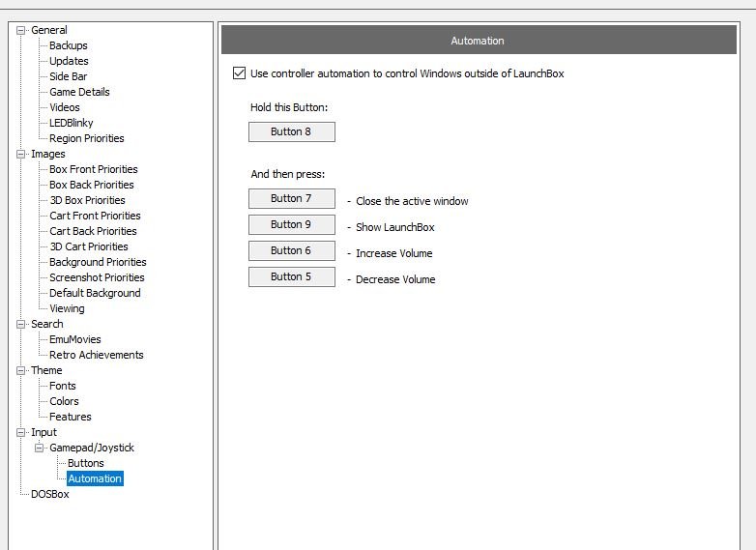The width and height of the screenshot is (756, 550).
Task: Open the Videos settings page
Action: point(64,107)
